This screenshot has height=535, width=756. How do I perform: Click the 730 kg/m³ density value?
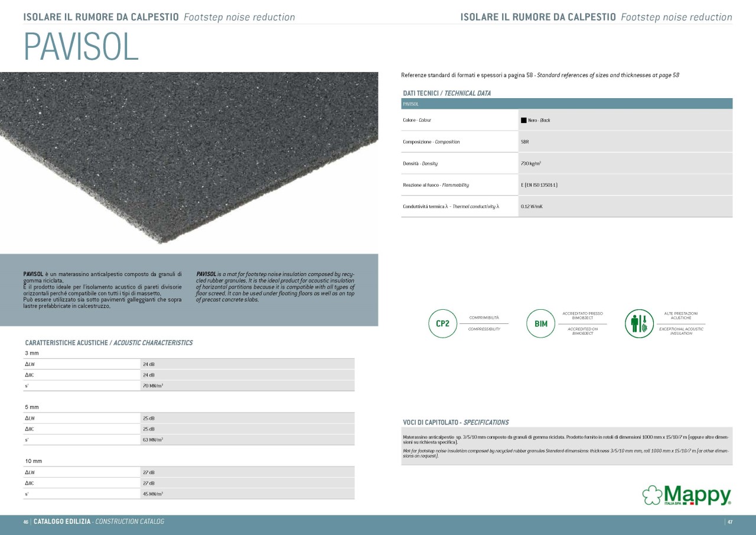pyautogui.click(x=531, y=163)
